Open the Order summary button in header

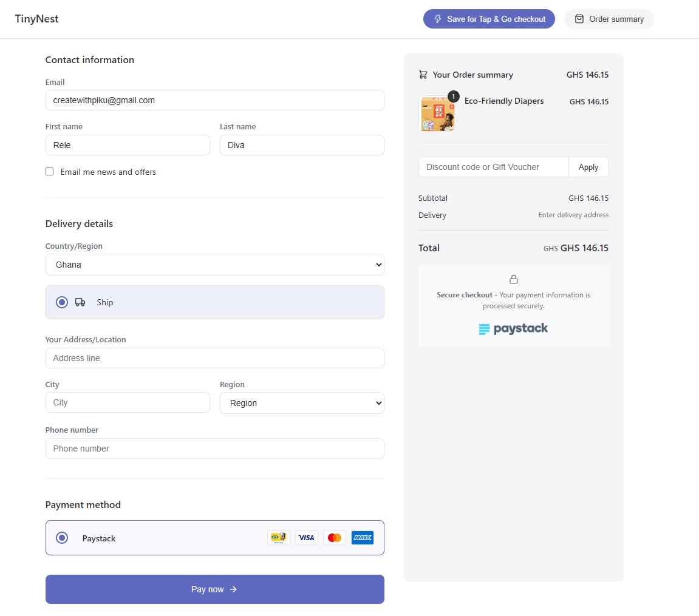pos(609,19)
